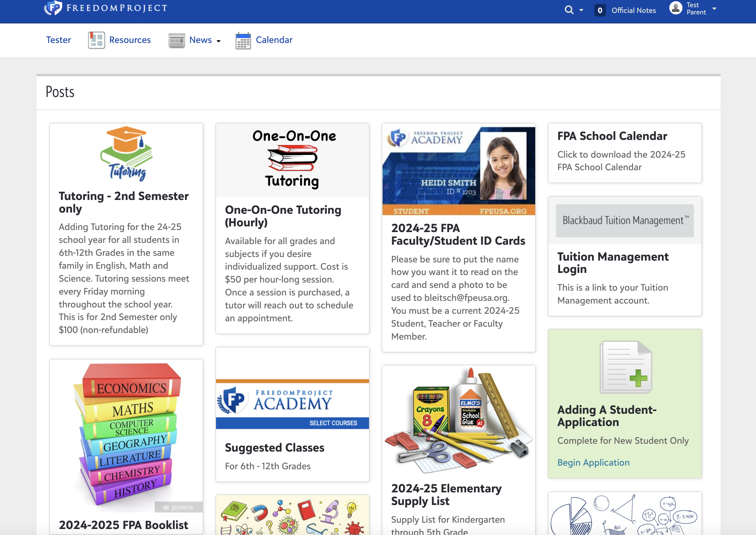Go to the Tester menu item
Image resolution: width=756 pixels, height=535 pixels.
tap(58, 40)
